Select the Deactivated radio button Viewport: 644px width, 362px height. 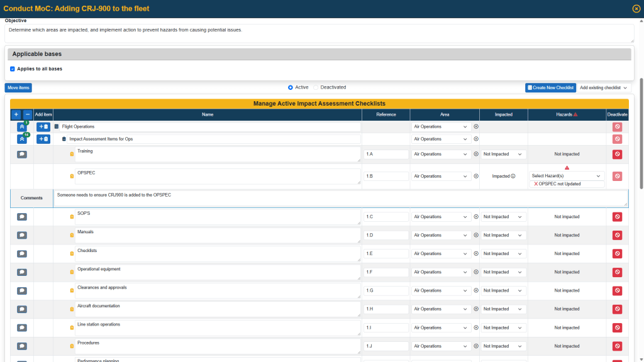[x=316, y=87]
